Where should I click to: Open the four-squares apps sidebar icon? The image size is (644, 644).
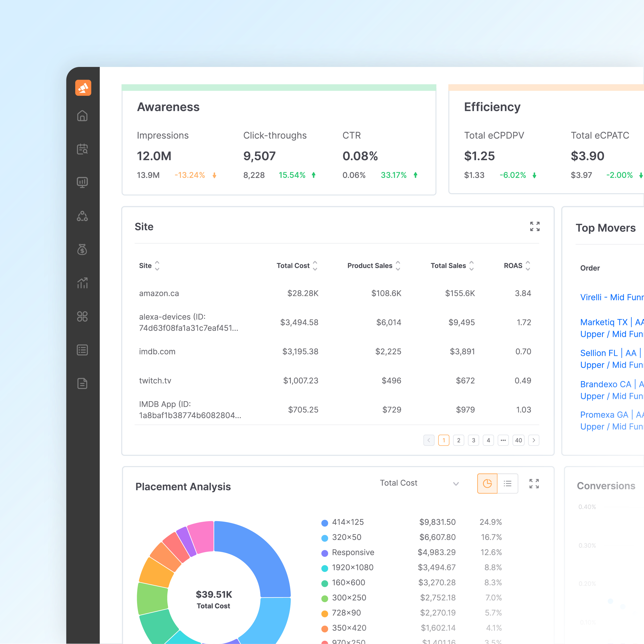(x=82, y=316)
